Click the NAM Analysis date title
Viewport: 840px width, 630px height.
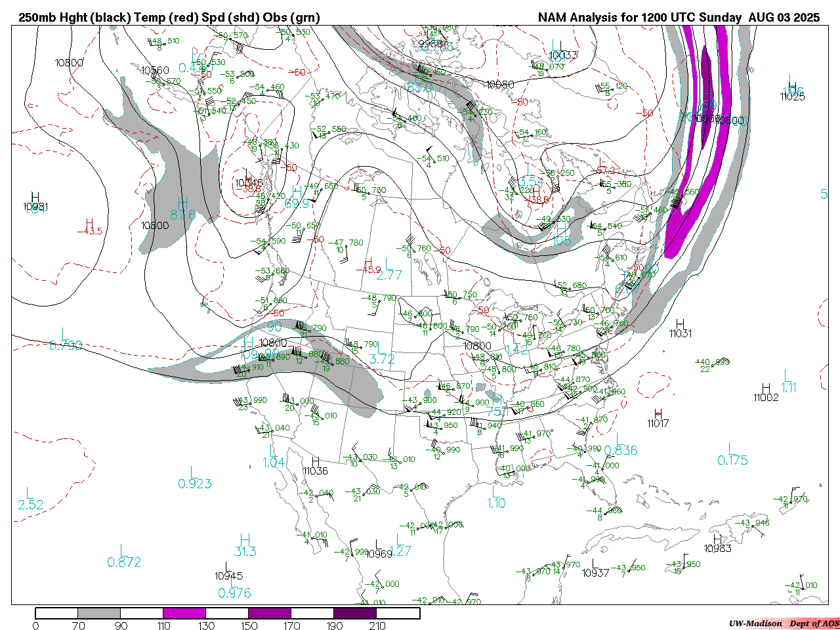coord(679,18)
